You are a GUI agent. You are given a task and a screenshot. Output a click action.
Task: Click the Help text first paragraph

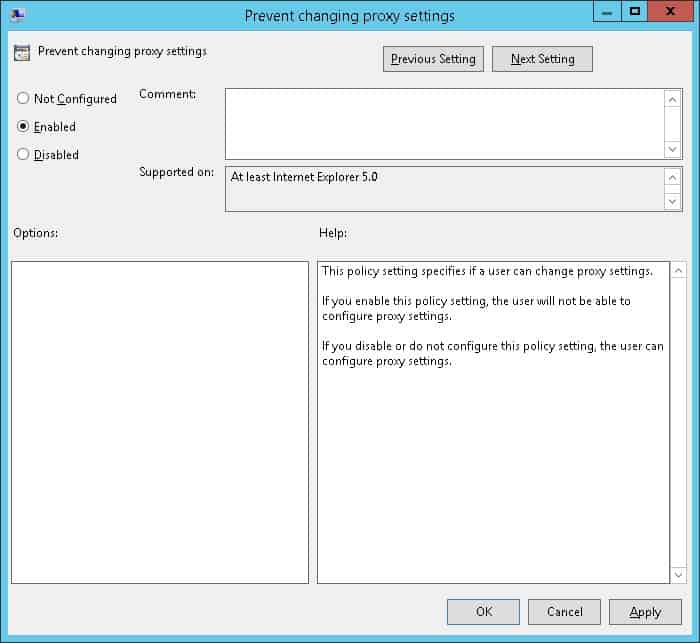tap(487, 271)
